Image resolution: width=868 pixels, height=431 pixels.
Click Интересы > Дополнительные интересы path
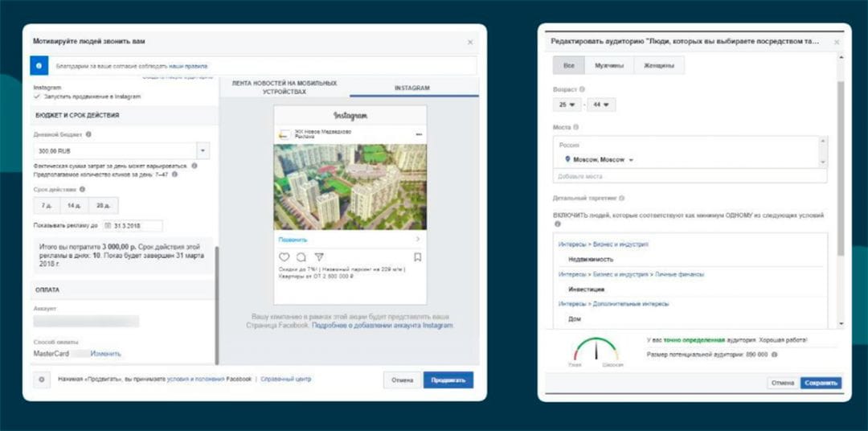[613, 304]
